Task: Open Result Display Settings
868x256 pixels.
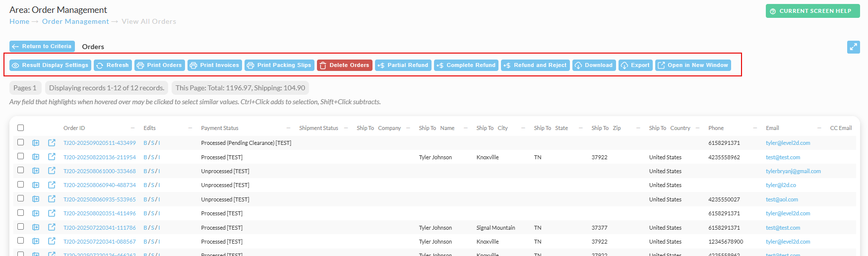Action: tap(50, 65)
